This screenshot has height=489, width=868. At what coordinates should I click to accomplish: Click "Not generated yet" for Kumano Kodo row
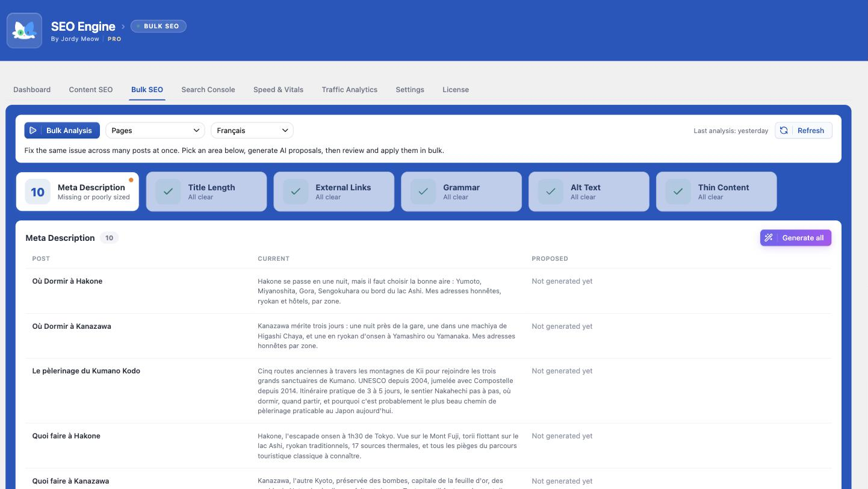pyautogui.click(x=562, y=371)
